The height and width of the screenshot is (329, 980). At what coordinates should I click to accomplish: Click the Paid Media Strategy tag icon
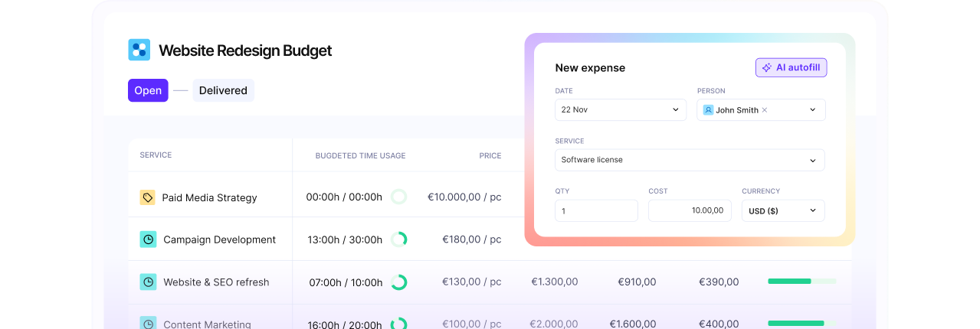click(x=148, y=197)
